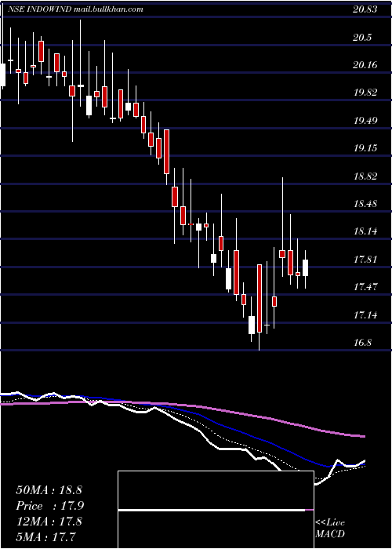Select the 19.82 price axis label
Viewport: 392px width, 549px height.
tap(365, 93)
